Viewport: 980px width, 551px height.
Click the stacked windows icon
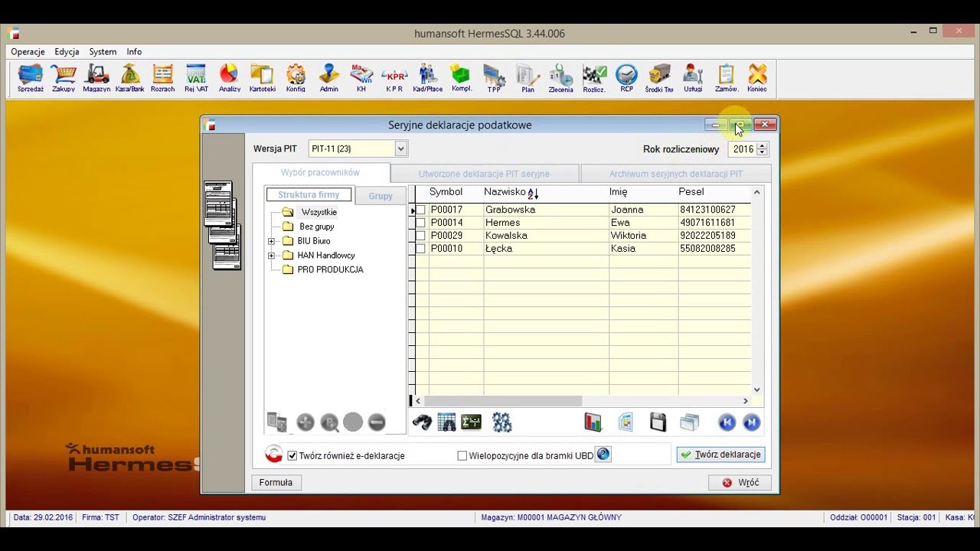point(690,422)
